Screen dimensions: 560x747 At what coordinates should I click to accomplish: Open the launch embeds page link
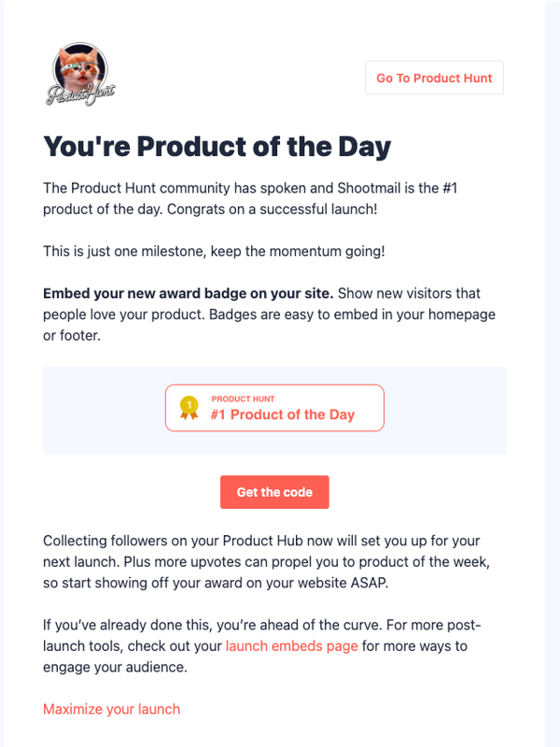[x=291, y=645]
